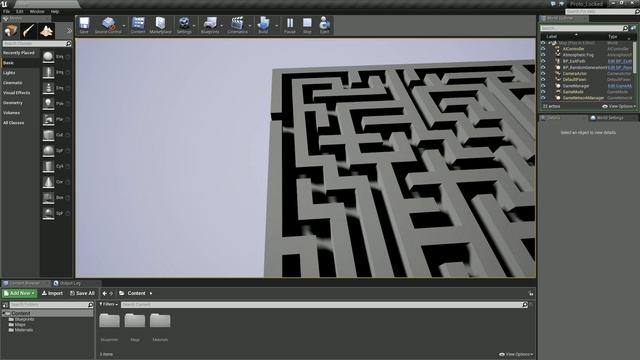The width and height of the screenshot is (640, 360).
Task: Select the Place mode icon
Action: pos(11,31)
